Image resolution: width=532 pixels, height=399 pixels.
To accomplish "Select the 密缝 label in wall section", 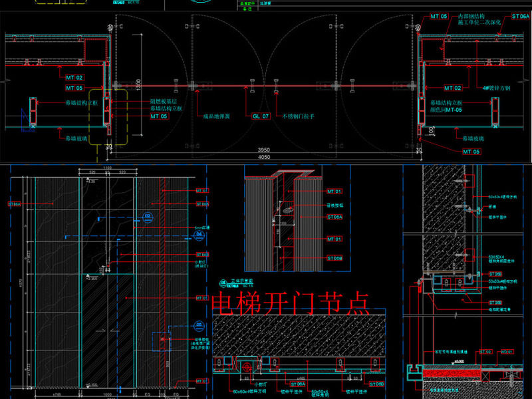I will (492, 206).
